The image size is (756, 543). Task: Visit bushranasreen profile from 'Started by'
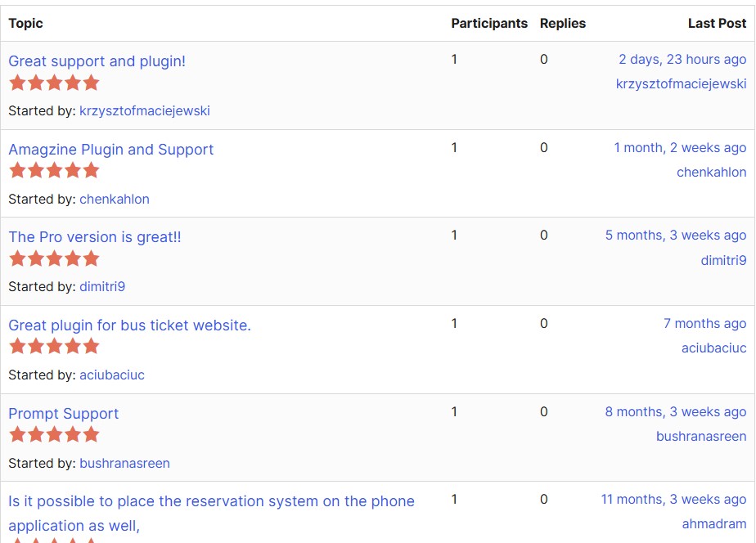tap(124, 463)
